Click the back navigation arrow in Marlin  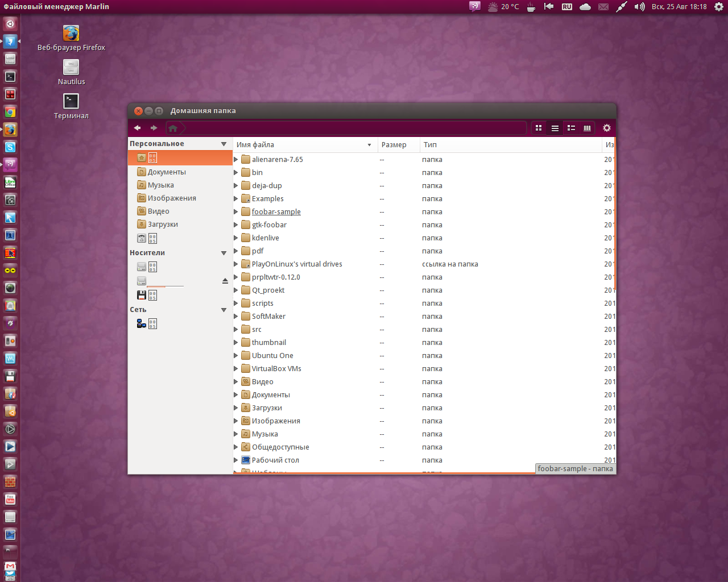click(137, 128)
